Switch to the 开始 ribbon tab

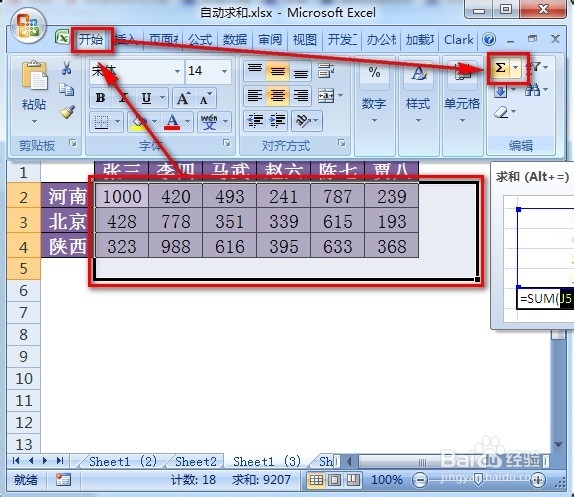coord(92,40)
